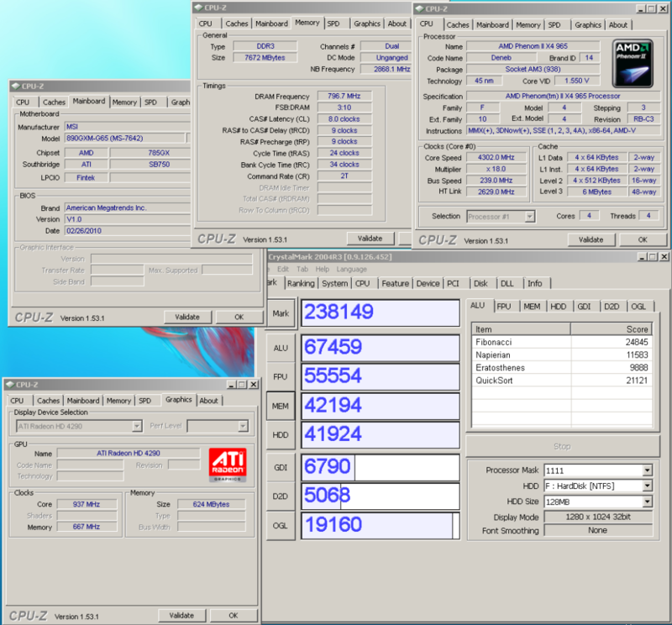The width and height of the screenshot is (672, 625).
Task: Switch to the Ranking tab in CrystalMark
Action: (301, 283)
